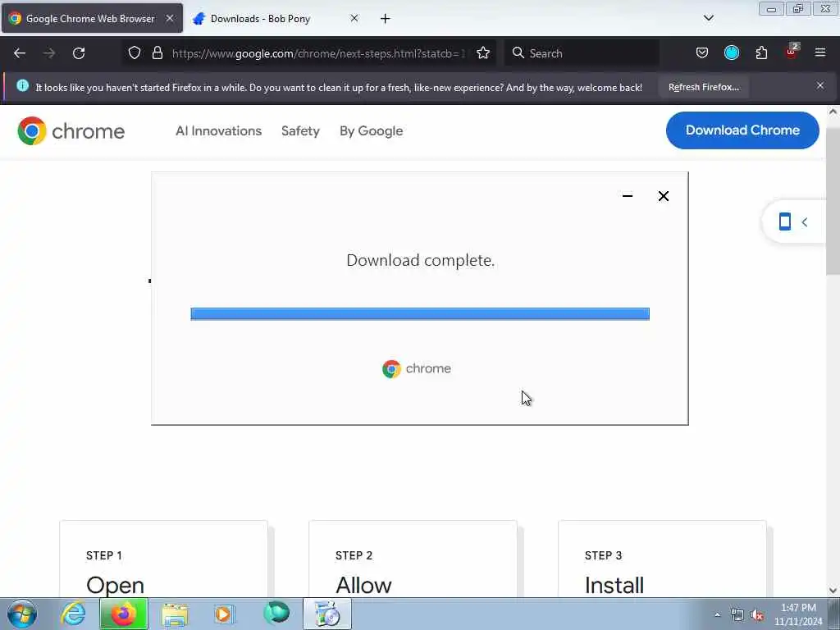
Task: Focus the Firefox Search box
Action: (x=582, y=53)
